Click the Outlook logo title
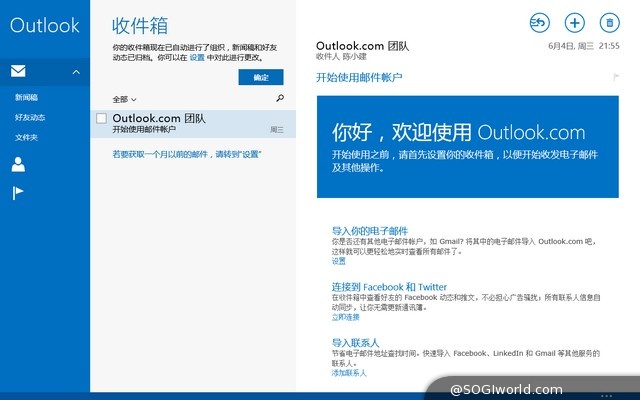Screen dimensions: 640x400 pyautogui.click(x=44, y=25)
